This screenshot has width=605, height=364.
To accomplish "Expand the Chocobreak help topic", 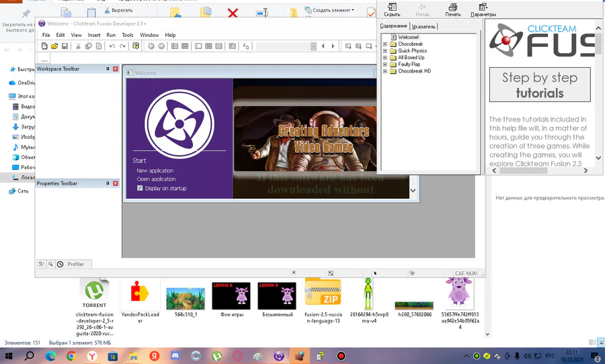I will click(385, 44).
